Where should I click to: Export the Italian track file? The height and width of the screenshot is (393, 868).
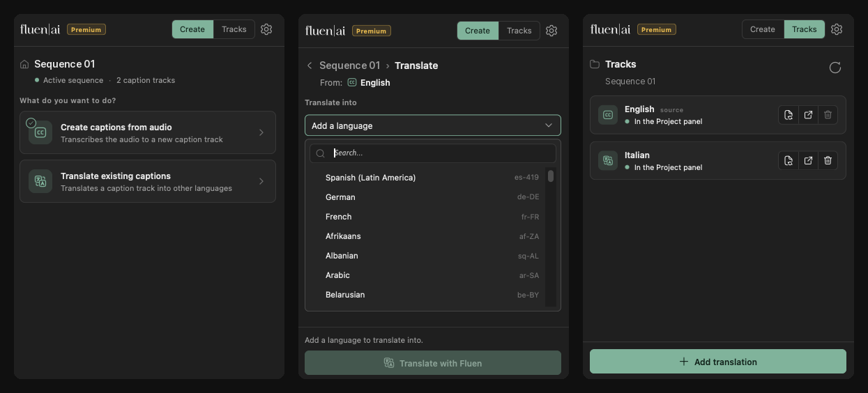789,160
